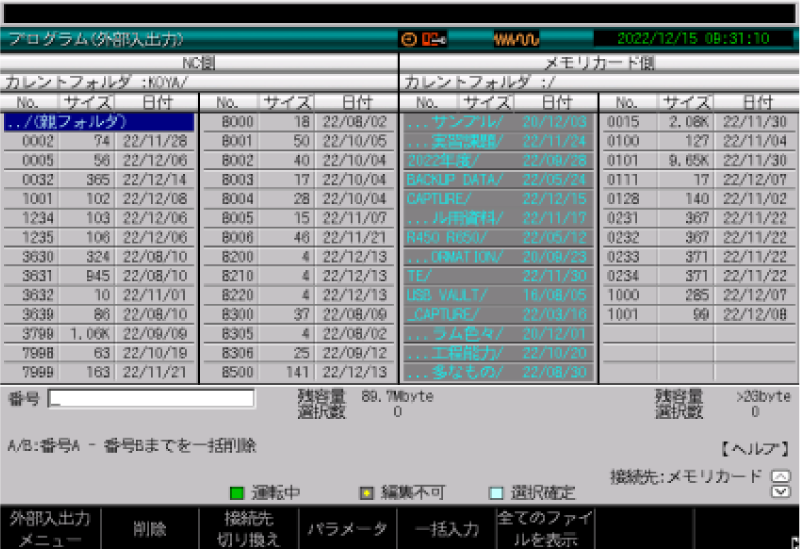Select NC program 1234 row
This screenshot has width=800, height=549.
[99, 218]
